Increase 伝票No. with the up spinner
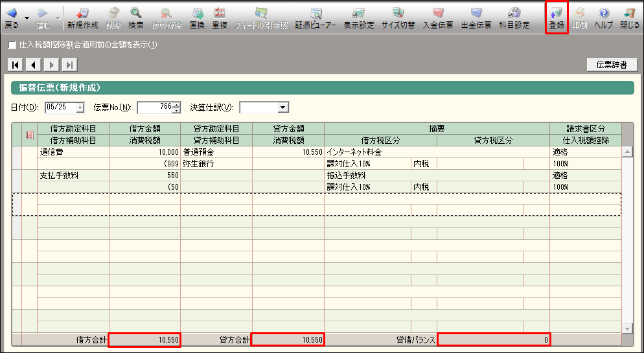Screen dimensions: 644x353 tap(176, 104)
